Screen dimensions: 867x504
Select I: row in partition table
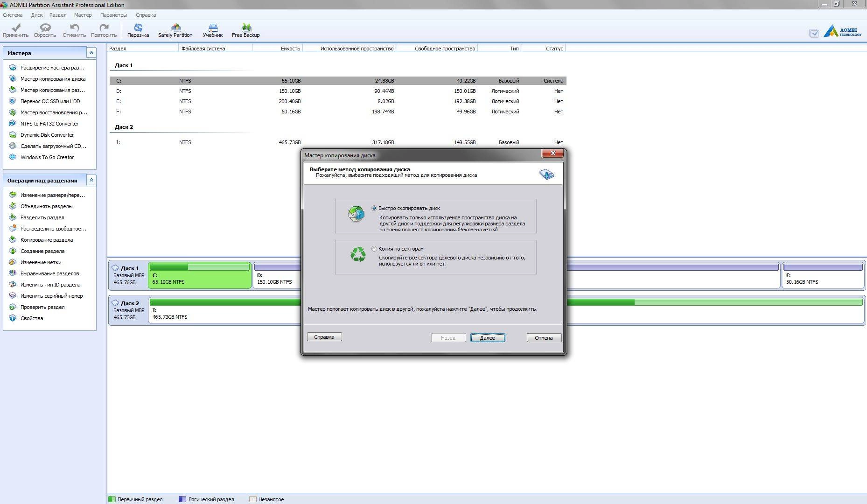338,142
